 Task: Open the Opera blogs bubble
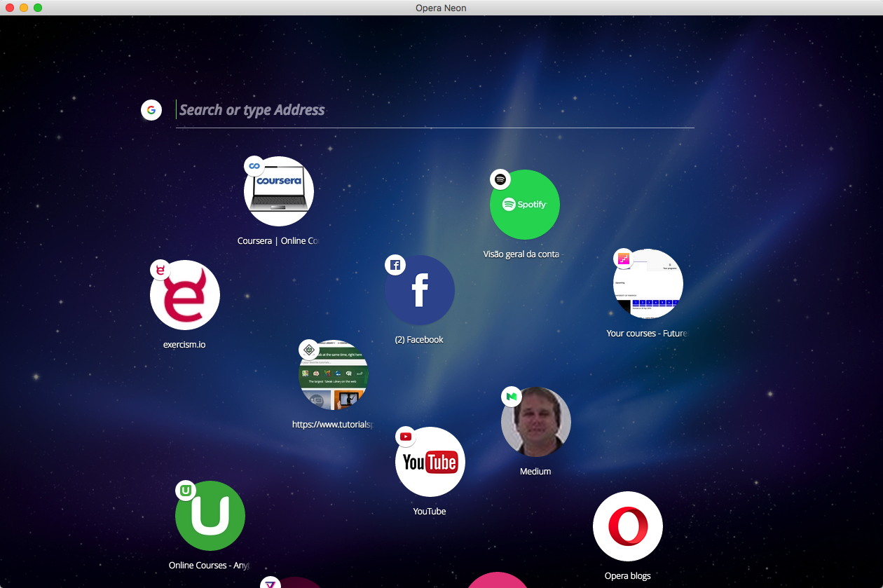pyautogui.click(x=628, y=526)
